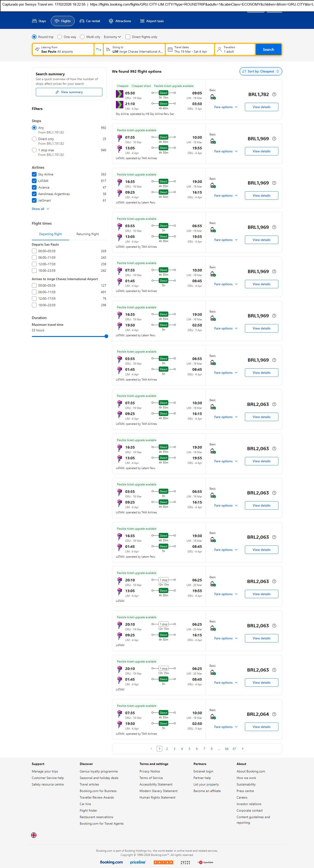
Task: Open the Economy cabin class dropdown
Action: click(x=112, y=37)
